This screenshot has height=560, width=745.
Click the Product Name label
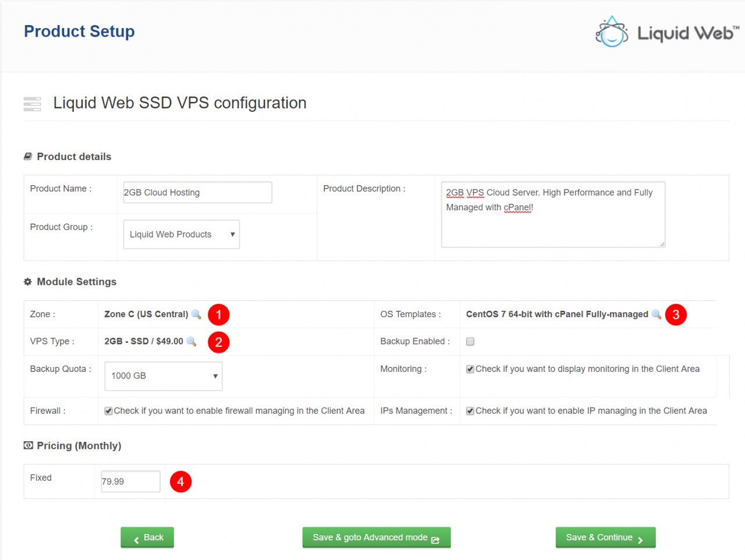coord(61,189)
